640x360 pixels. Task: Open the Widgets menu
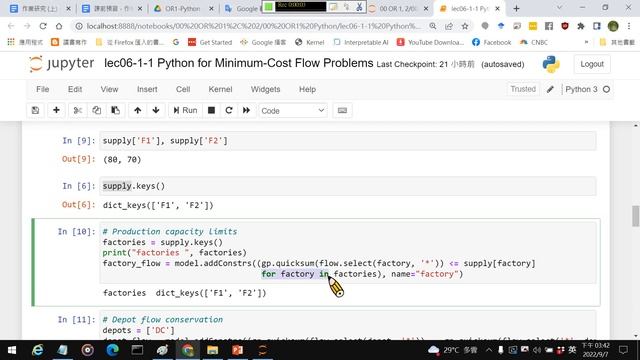(x=265, y=89)
